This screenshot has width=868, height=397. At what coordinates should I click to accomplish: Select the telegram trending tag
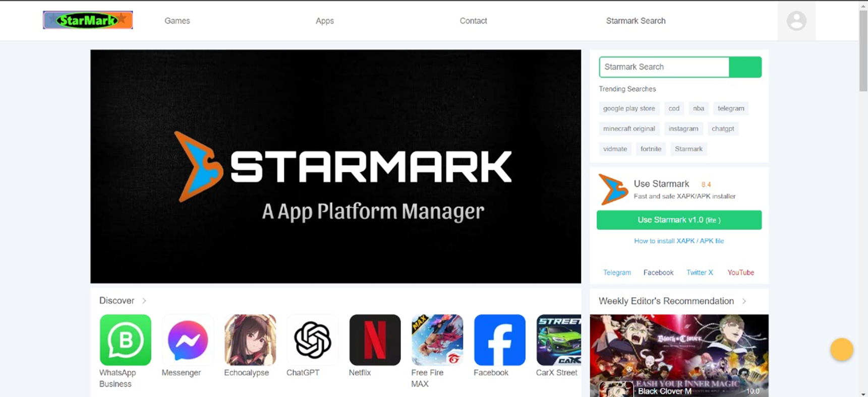click(731, 108)
